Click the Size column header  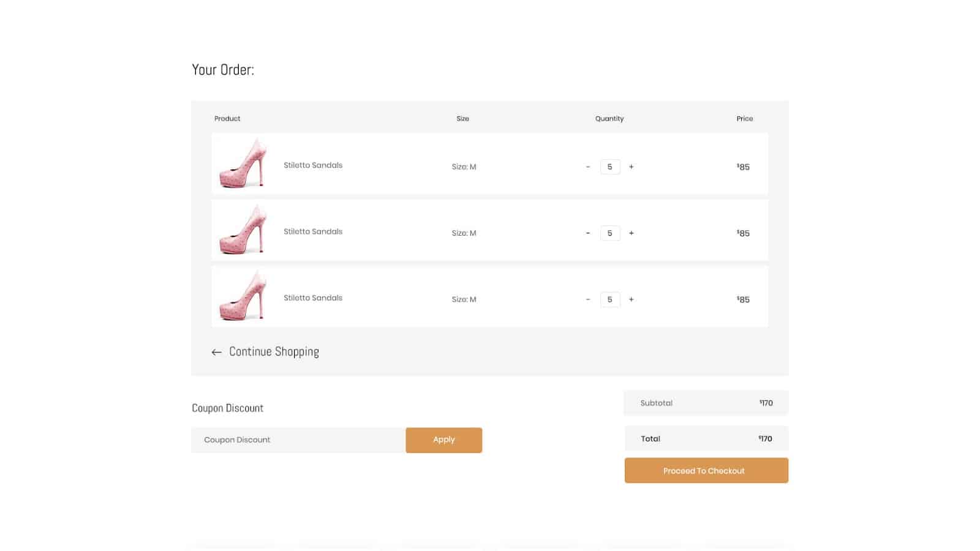click(463, 119)
